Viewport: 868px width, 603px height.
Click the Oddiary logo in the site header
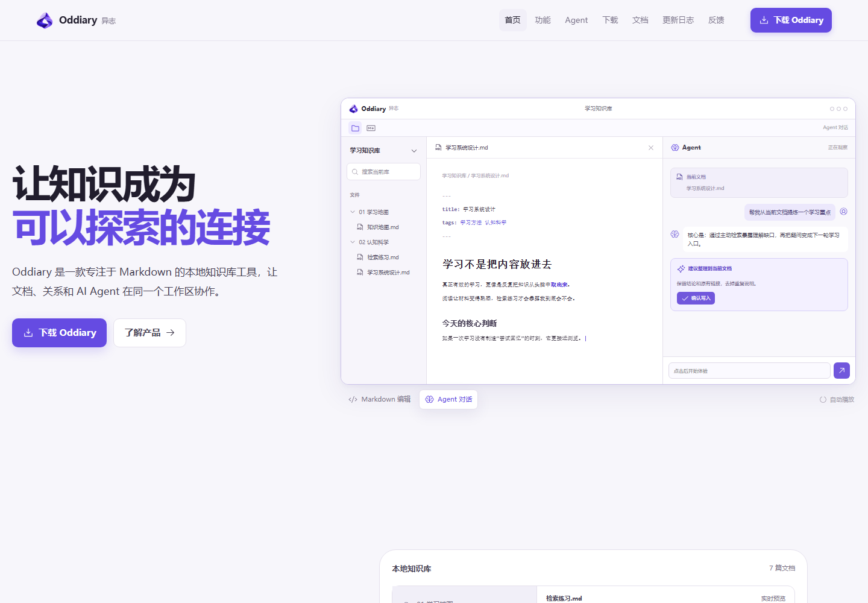pos(75,21)
